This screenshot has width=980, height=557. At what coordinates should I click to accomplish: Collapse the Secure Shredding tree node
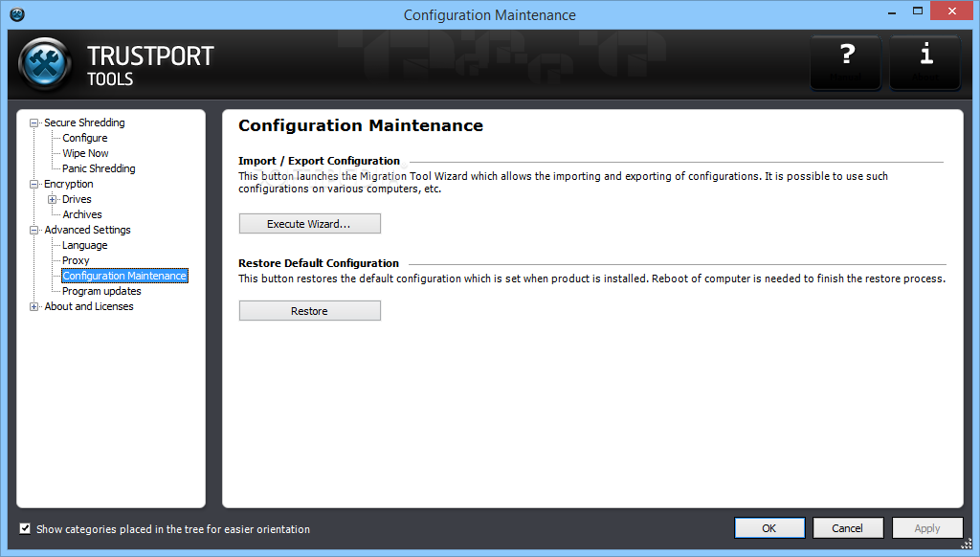point(34,123)
